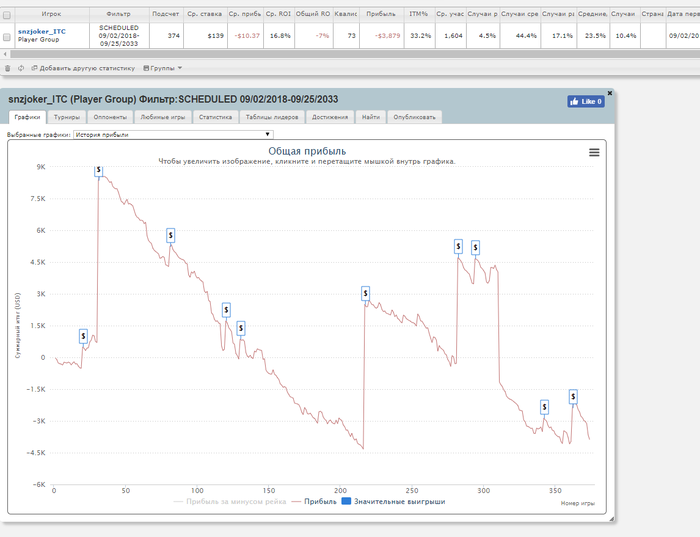Click the 374 count cell
Image resolution: width=700 pixels, height=537 pixels.
166,36
